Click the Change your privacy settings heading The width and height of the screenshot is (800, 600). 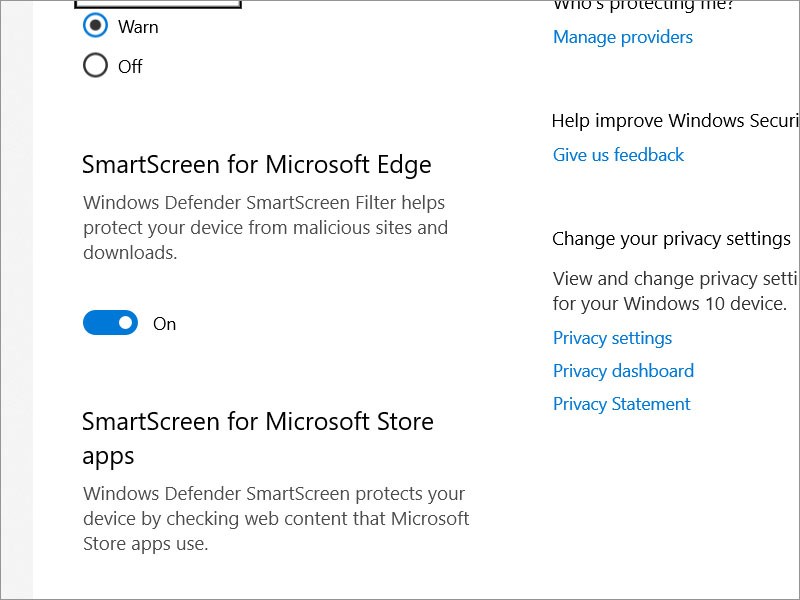tap(671, 239)
